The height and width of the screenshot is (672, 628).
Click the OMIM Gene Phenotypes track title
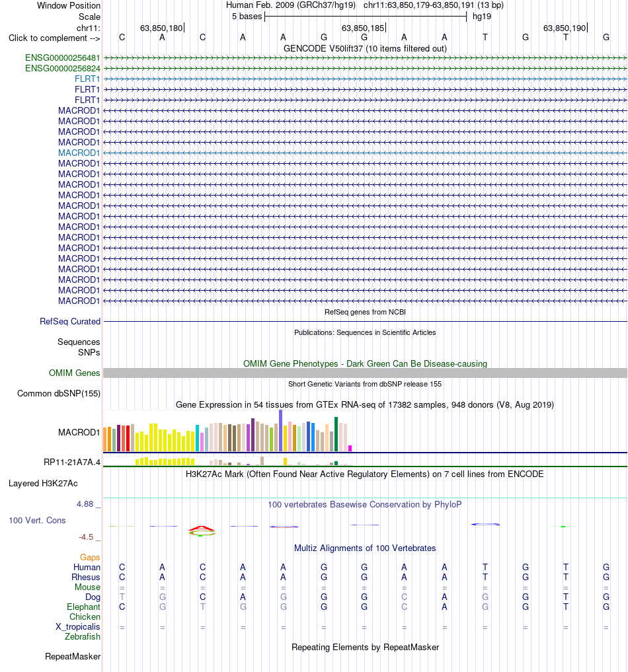(x=365, y=364)
